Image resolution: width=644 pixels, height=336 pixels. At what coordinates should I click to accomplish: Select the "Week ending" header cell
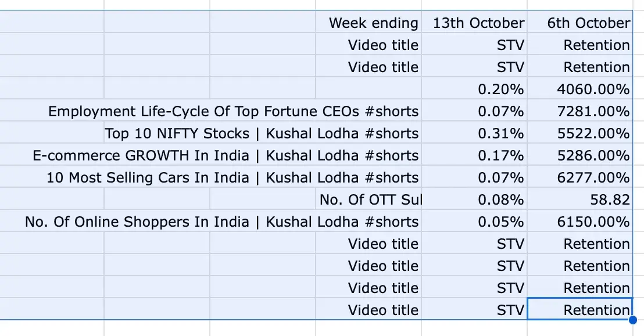373,23
